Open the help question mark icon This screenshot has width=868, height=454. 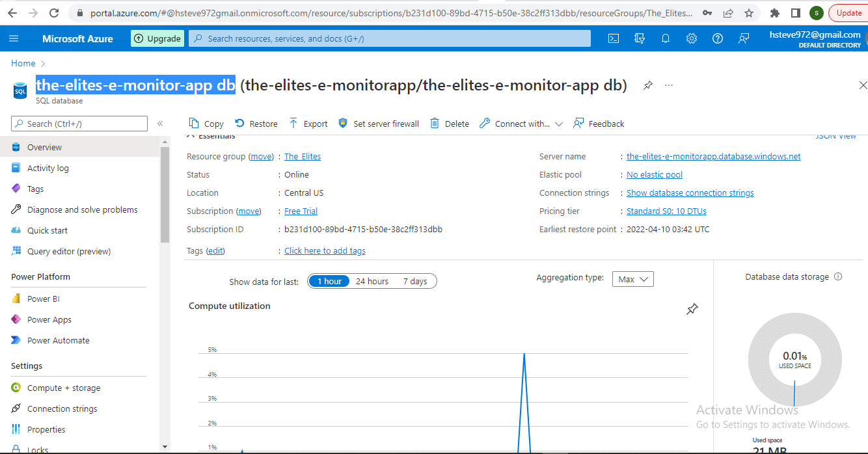(x=717, y=38)
